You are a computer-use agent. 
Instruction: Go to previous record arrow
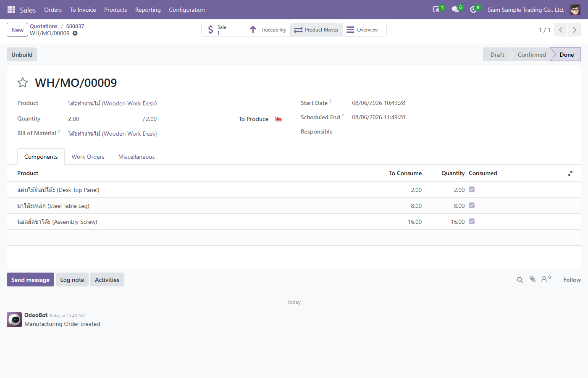click(x=561, y=30)
